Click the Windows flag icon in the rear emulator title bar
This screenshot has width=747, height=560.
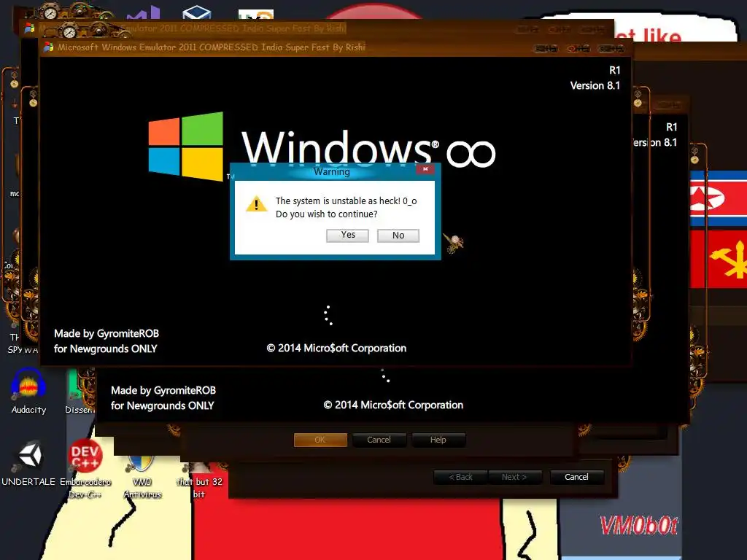click(29, 28)
